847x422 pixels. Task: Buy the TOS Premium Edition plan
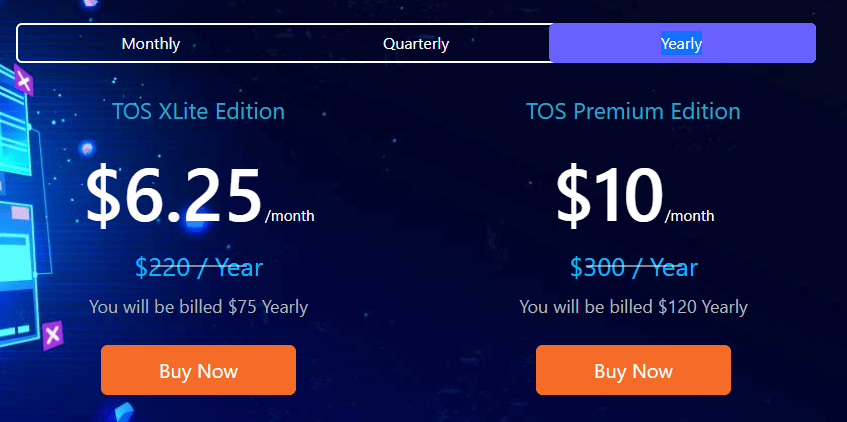coord(633,370)
